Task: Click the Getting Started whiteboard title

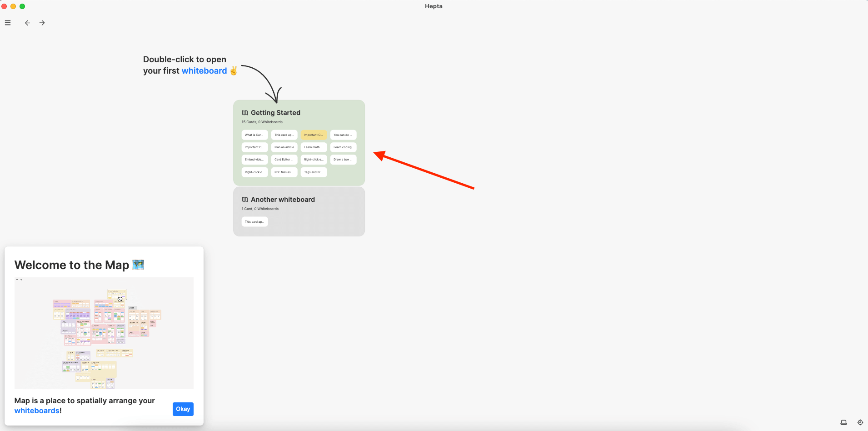Action: pyautogui.click(x=275, y=113)
